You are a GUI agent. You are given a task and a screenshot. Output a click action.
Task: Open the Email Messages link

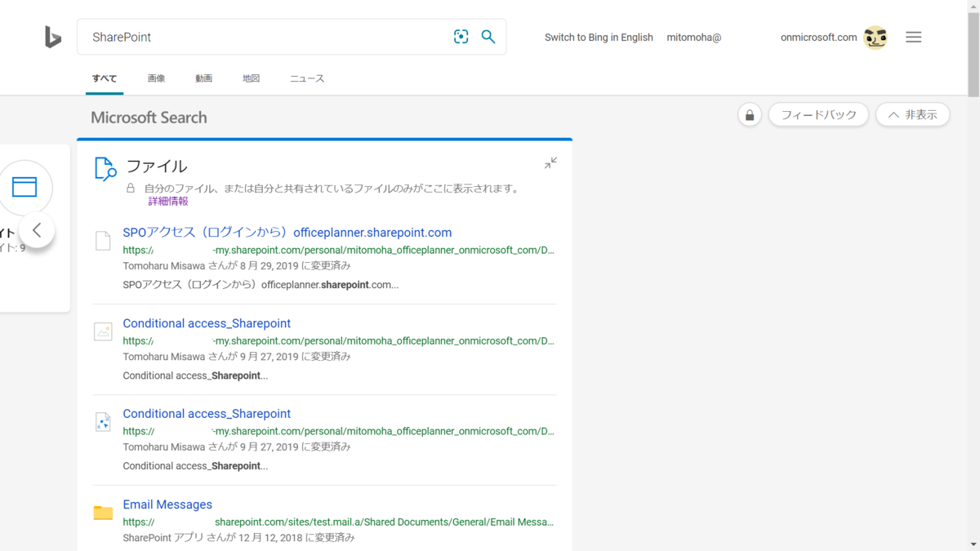pyautogui.click(x=167, y=504)
